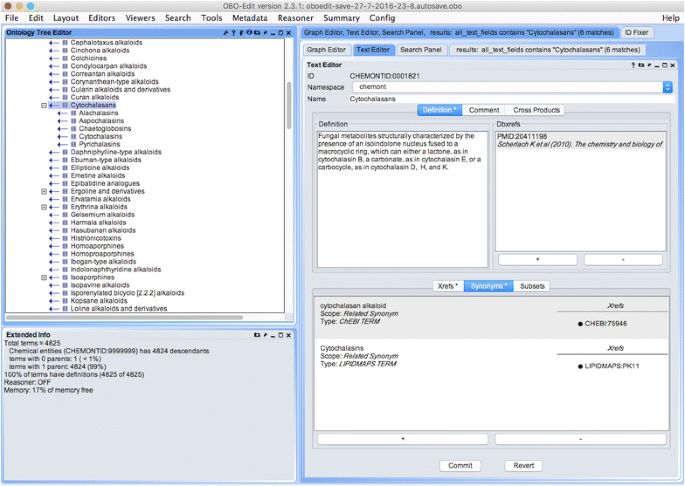The width and height of the screenshot is (685, 486).
Task: Switch to the Cross Products tab
Action: point(536,110)
